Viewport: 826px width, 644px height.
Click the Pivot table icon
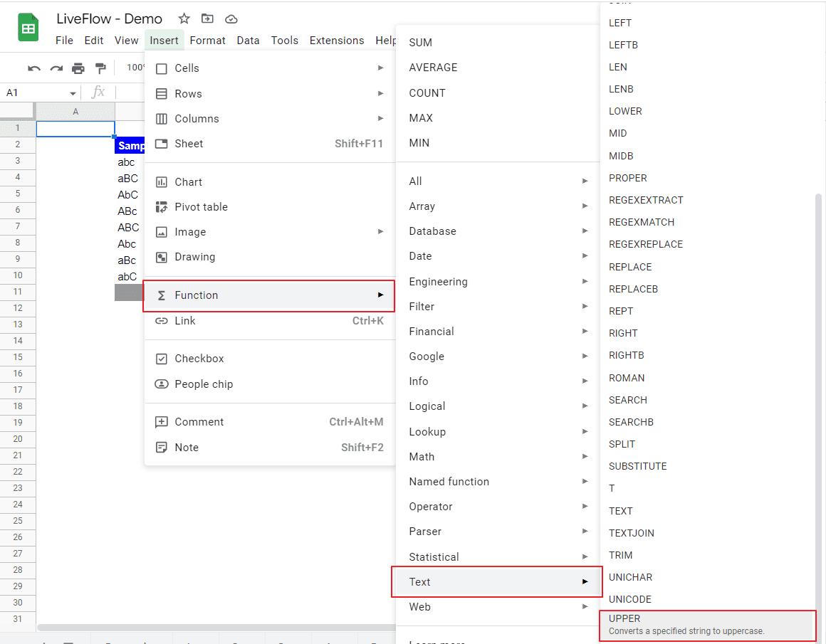(x=162, y=207)
